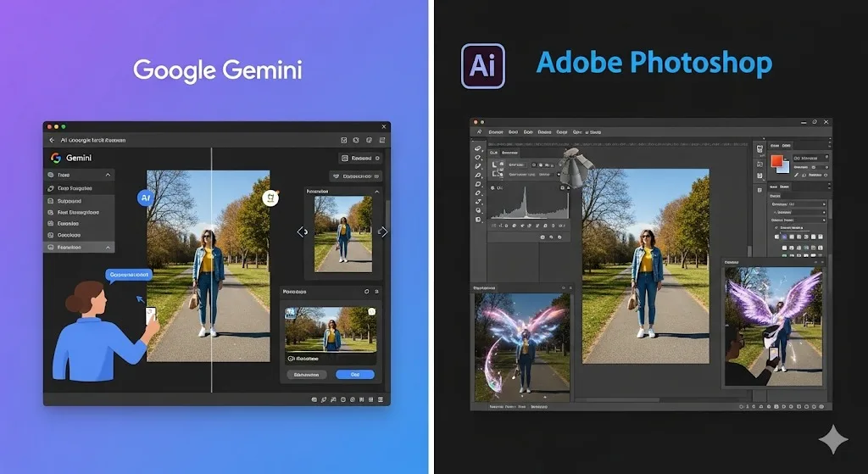Open the third dropdown in Photoshop right properties panel

point(799,220)
